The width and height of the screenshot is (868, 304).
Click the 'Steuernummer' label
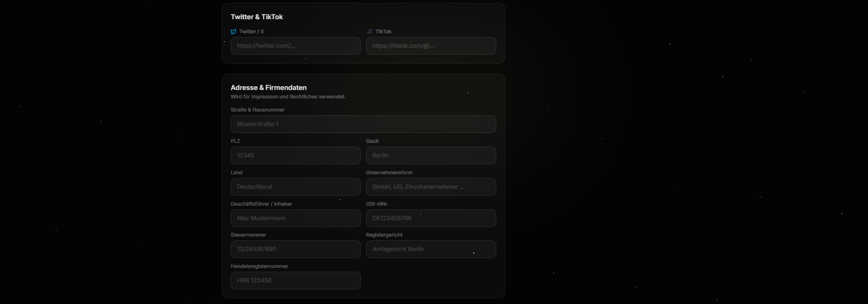tap(248, 235)
